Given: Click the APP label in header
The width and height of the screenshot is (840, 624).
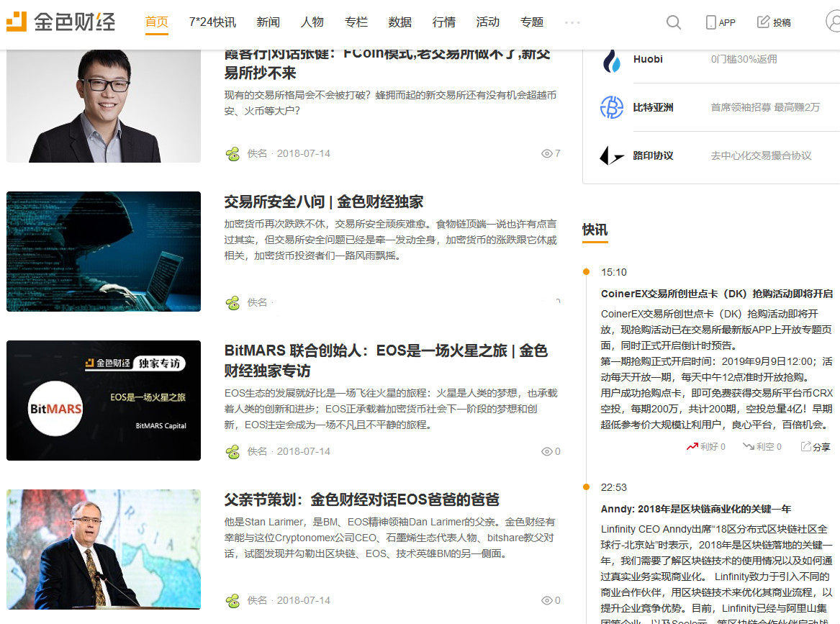Looking at the screenshot, I should pos(727,22).
